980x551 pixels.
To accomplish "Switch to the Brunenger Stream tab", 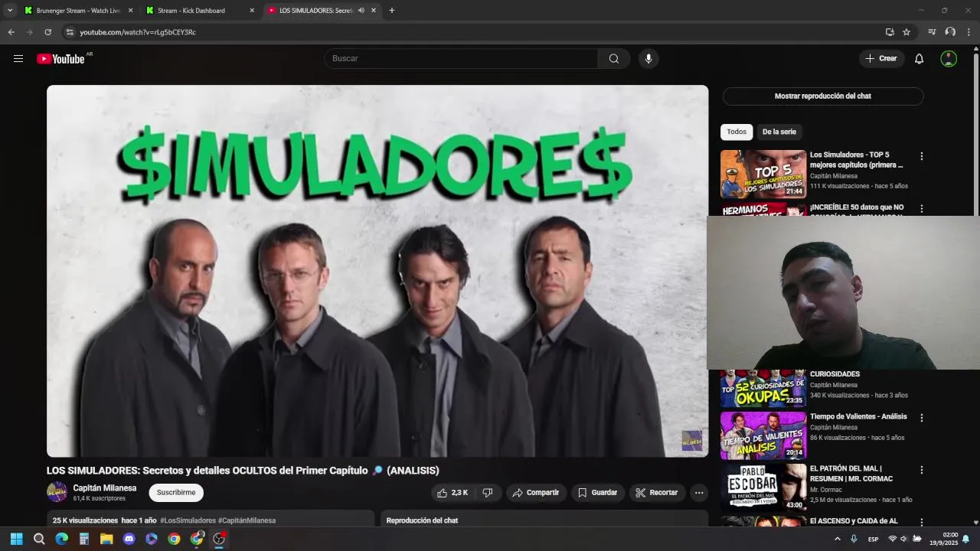I will click(77, 11).
